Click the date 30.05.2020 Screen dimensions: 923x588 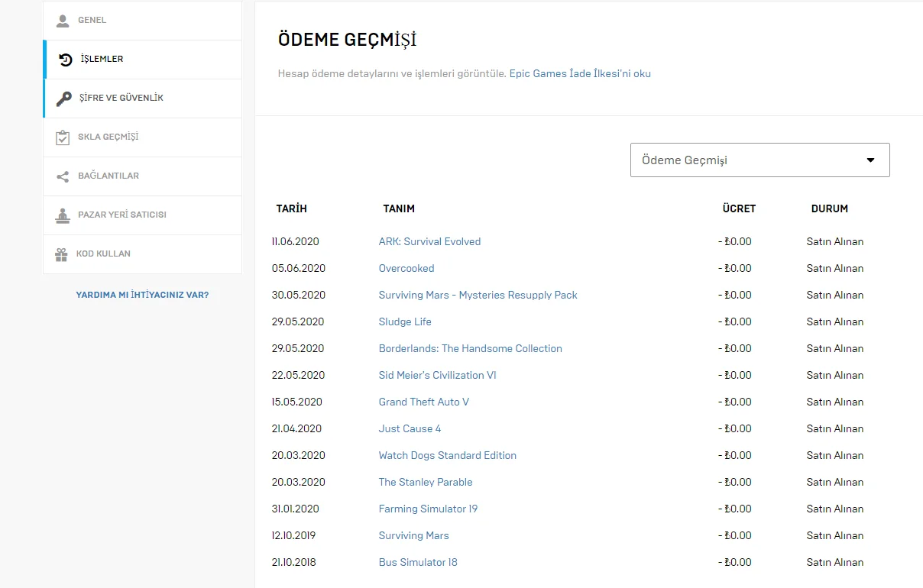point(299,295)
